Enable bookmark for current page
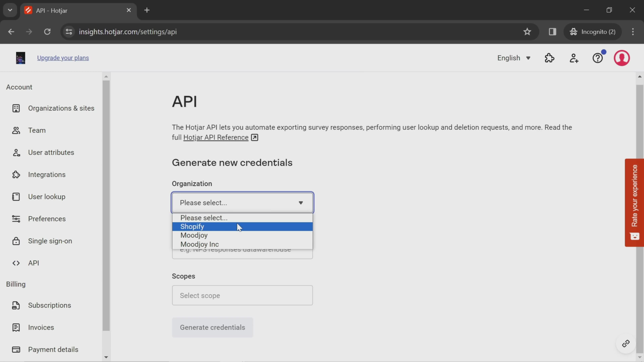 tap(527, 31)
